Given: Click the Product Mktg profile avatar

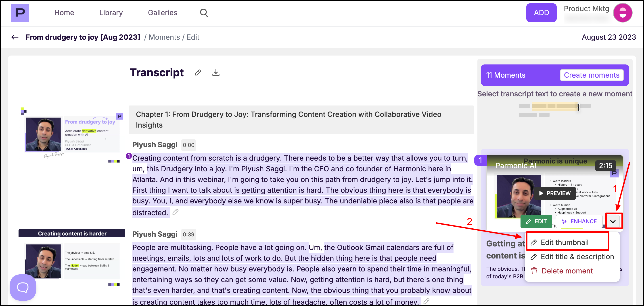Looking at the screenshot, I should (623, 13).
